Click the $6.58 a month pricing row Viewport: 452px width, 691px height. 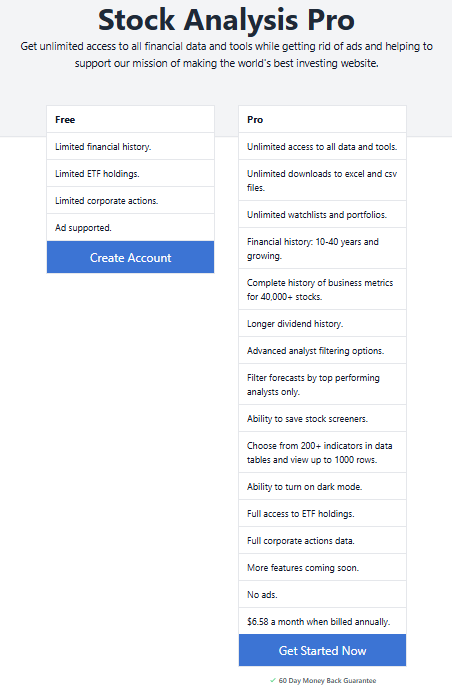tap(322, 621)
